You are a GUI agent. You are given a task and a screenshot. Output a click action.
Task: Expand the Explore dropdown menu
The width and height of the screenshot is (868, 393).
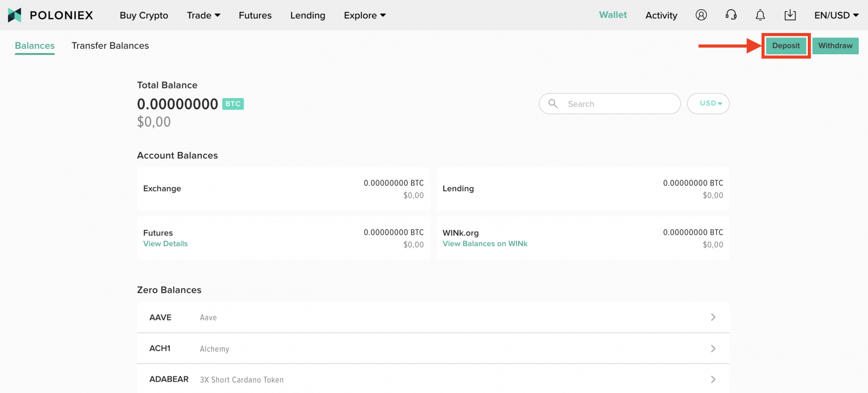pos(365,15)
